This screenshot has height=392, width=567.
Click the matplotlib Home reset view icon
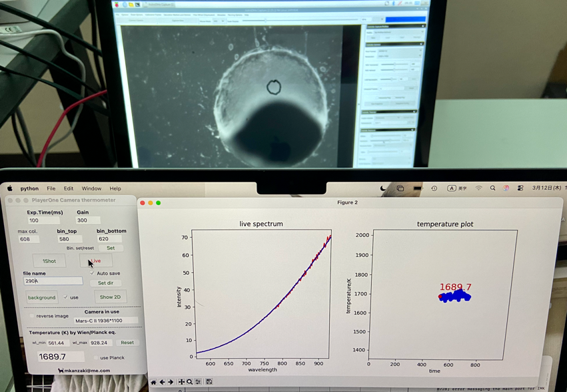pos(153,382)
